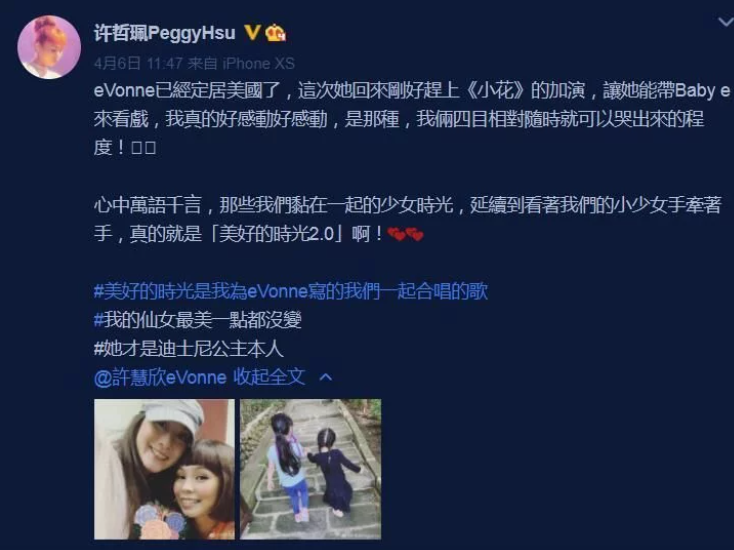View the selfie photo thumbnail
The height and width of the screenshot is (550, 734).
click(164, 469)
